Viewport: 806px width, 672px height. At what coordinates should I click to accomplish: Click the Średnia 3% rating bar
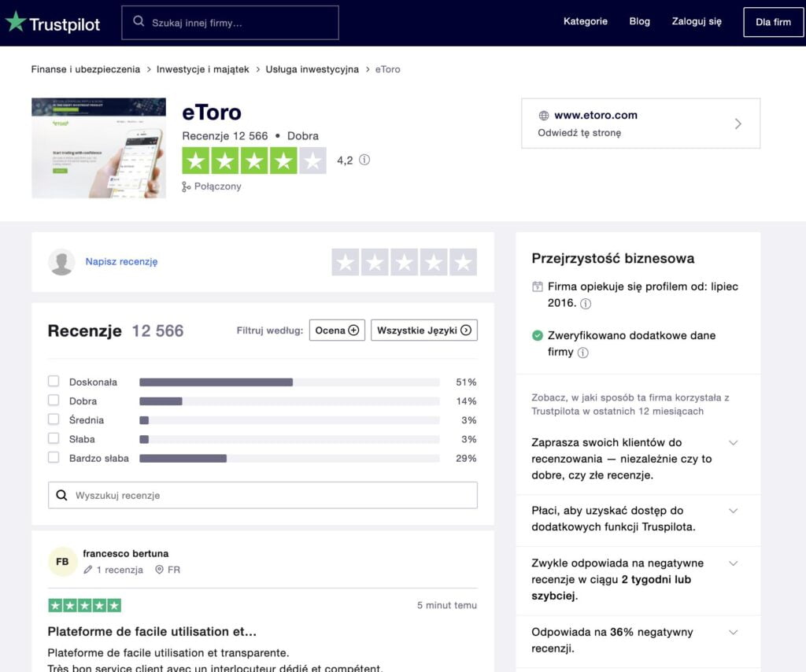[290, 420]
